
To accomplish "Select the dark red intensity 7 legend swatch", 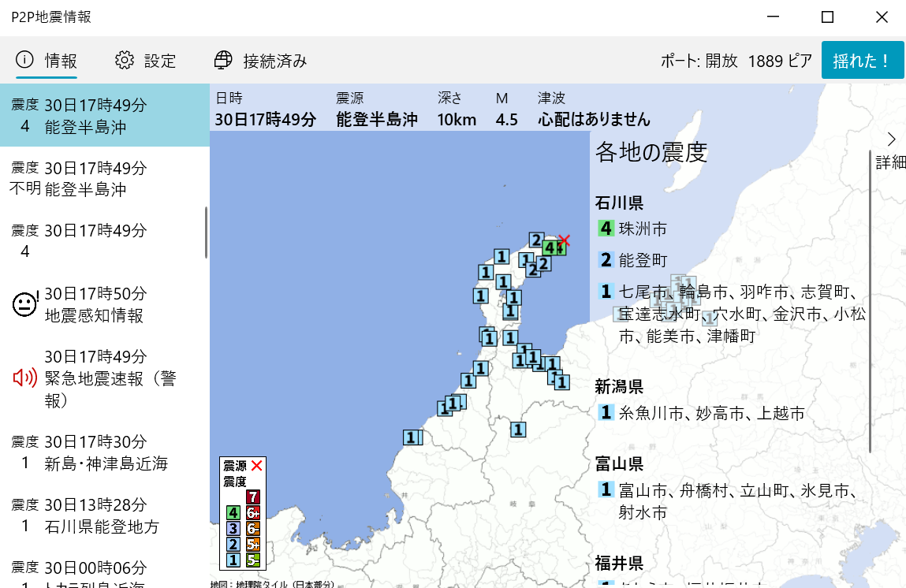I will coord(252,497).
